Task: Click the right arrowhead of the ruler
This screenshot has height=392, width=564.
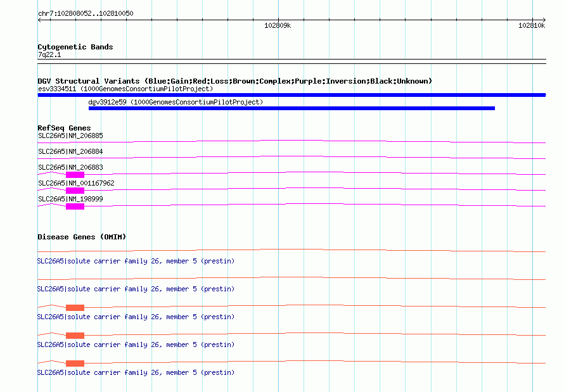Action: point(544,20)
